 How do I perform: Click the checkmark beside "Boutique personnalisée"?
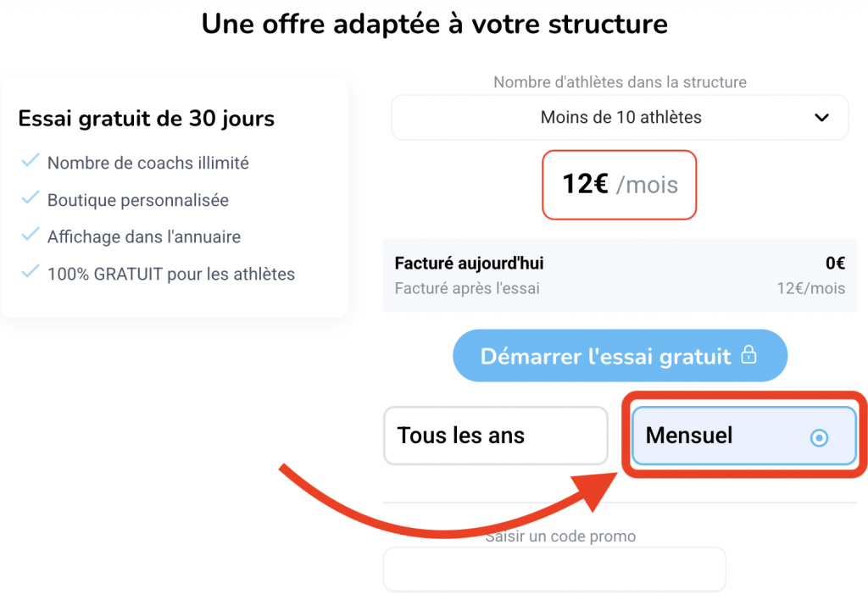coord(31,198)
